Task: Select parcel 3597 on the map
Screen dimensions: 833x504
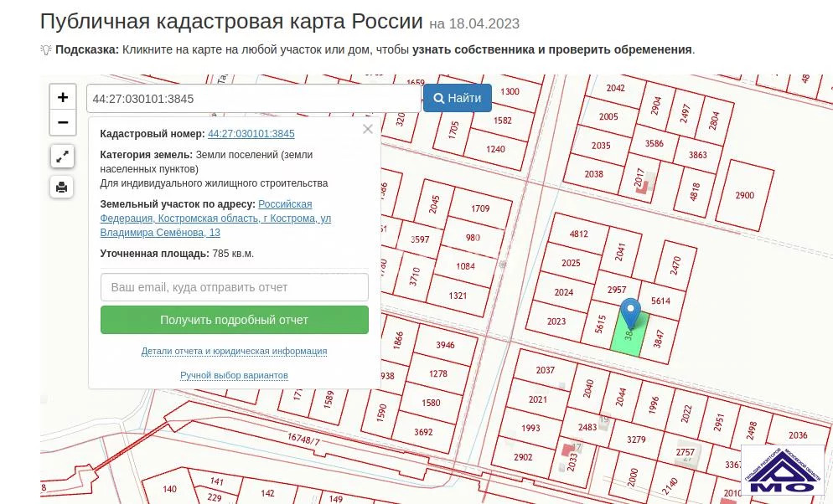Action: pos(420,239)
